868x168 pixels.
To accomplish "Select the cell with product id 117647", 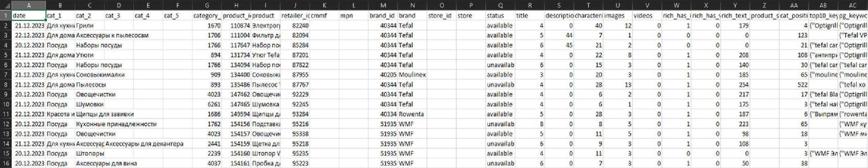I will click(236, 45).
